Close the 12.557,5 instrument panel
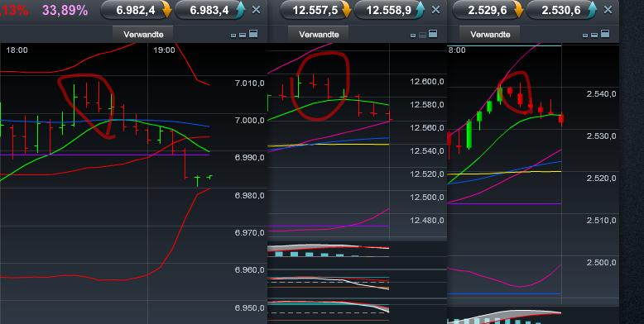 click(x=435, y=10)
